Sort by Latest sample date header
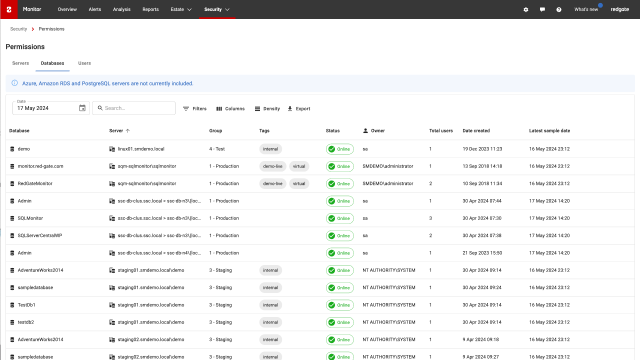The image size is (640, 360). pos(549,131)
